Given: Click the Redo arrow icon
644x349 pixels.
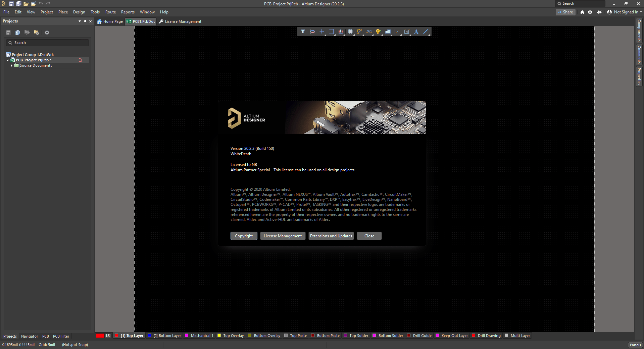Looking at the screenshot, I should (48, 3).
